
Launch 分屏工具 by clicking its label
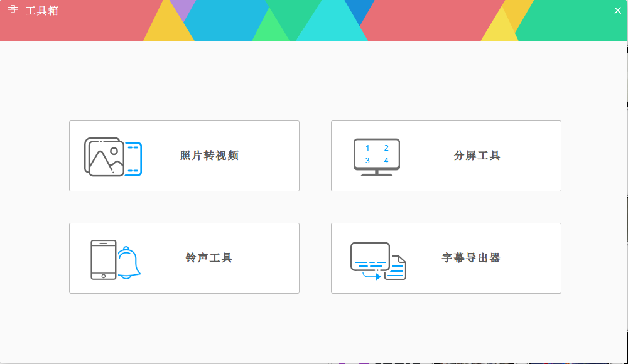click(477, 156)
